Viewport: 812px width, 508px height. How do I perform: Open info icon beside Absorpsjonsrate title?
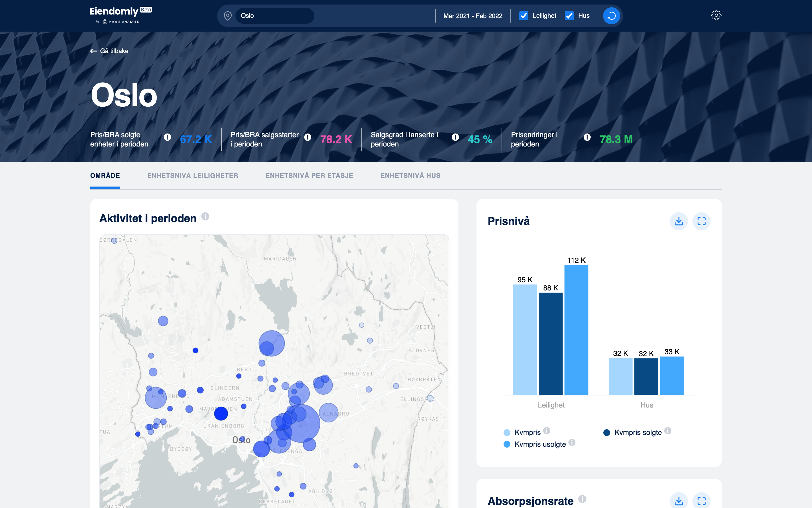tap(582, 499)
